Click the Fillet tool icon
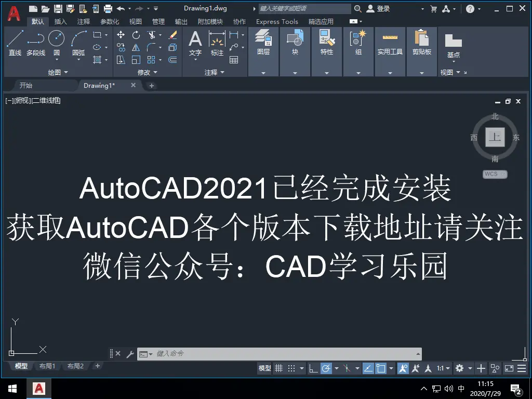Screen dimensions: 532x399 point(151,47)
